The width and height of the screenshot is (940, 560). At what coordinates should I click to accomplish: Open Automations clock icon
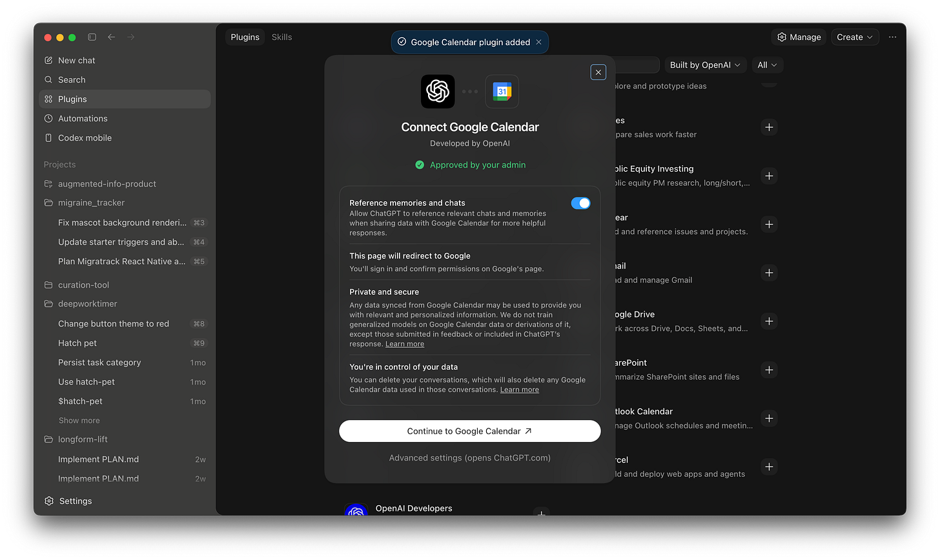[x=48, y=118]
